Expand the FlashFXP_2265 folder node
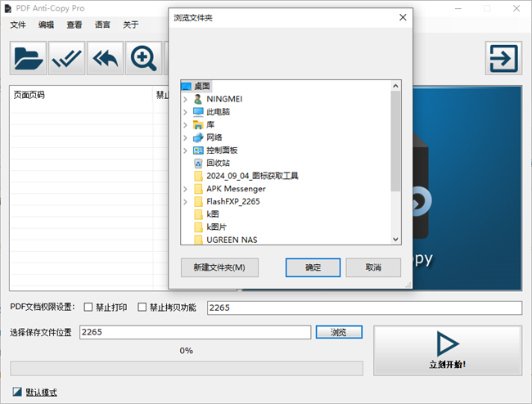The width and height of the screenshot is (532, 404). pyautogui.click(x=185, y=202)
